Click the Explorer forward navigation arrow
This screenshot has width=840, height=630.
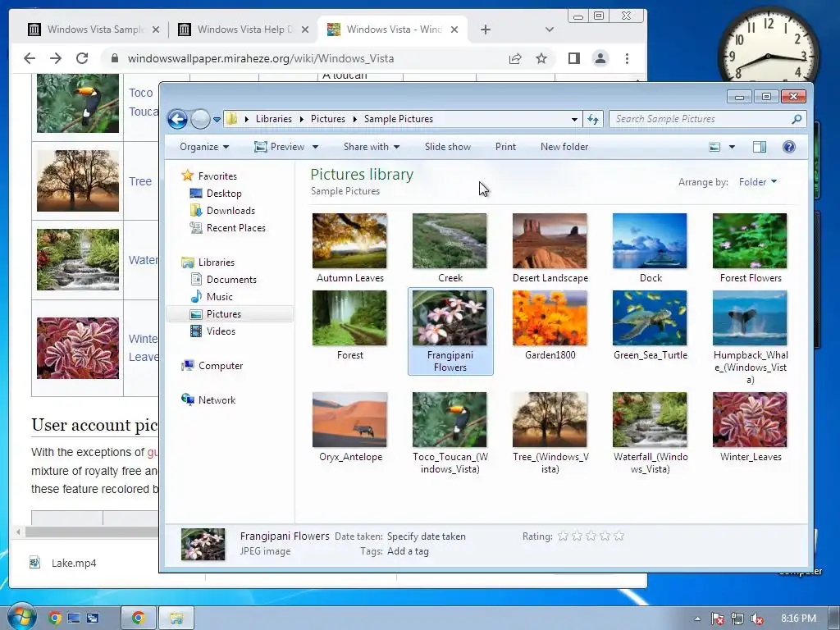pos(200,119)
